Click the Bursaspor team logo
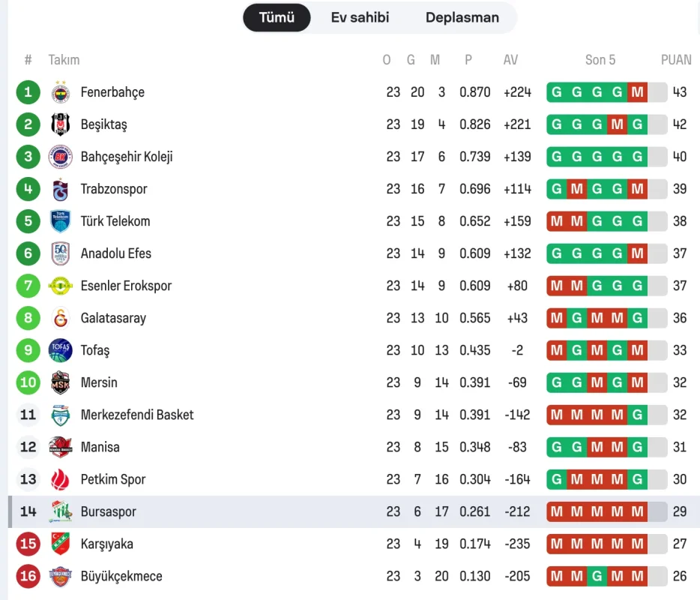Viewport: 700px width, 600px height. [61, 512]
